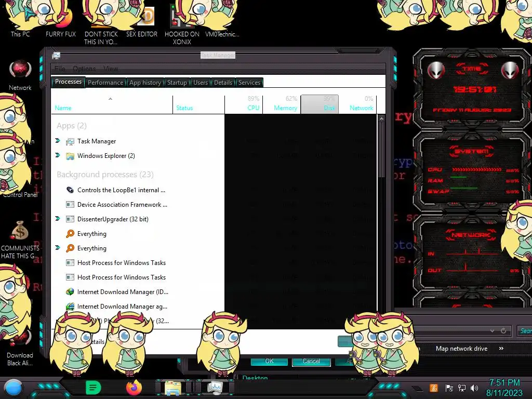Switch to the Users tab
The width and height of the screenshot is (532, 399).
pyautogui.click(x=201, y=83)
